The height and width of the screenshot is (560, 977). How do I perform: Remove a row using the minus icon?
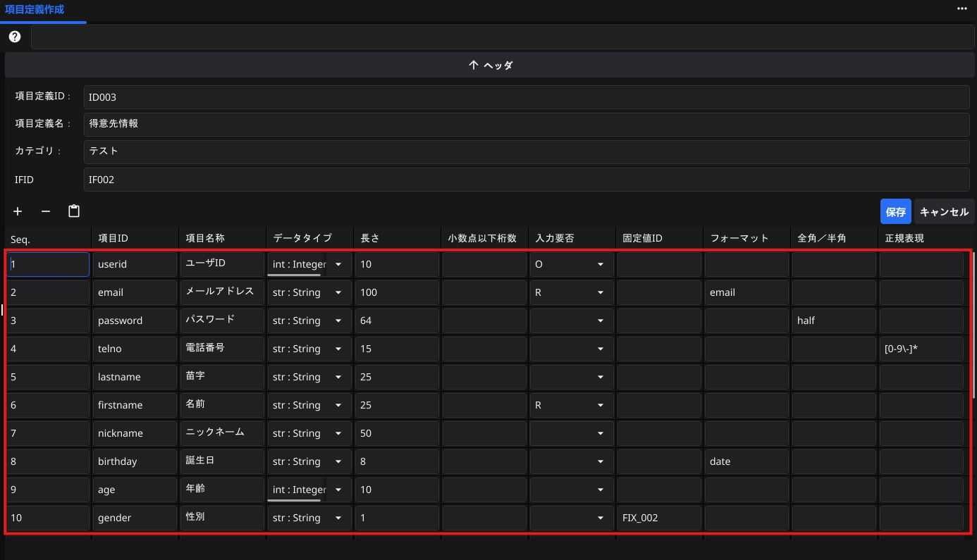45,211
